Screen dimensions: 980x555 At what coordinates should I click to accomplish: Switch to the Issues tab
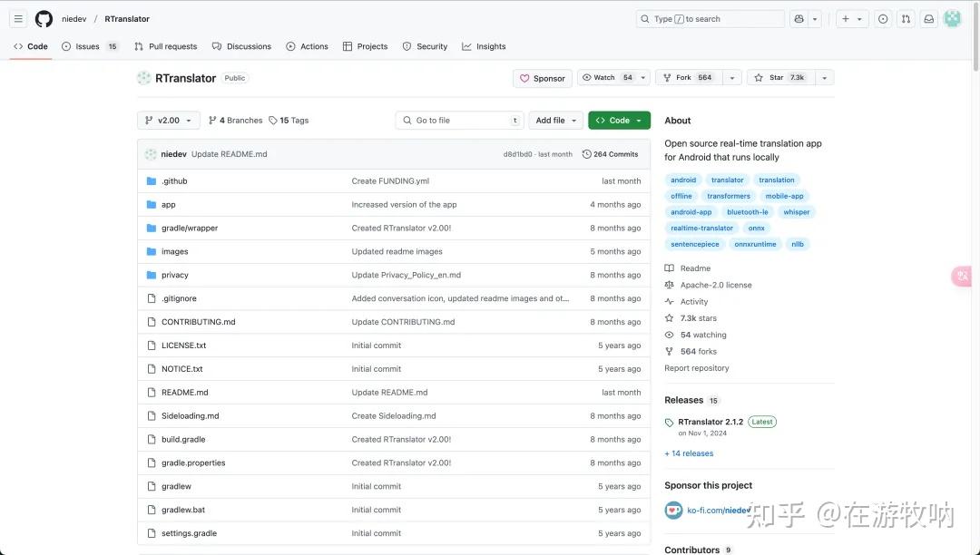point(90,46)
